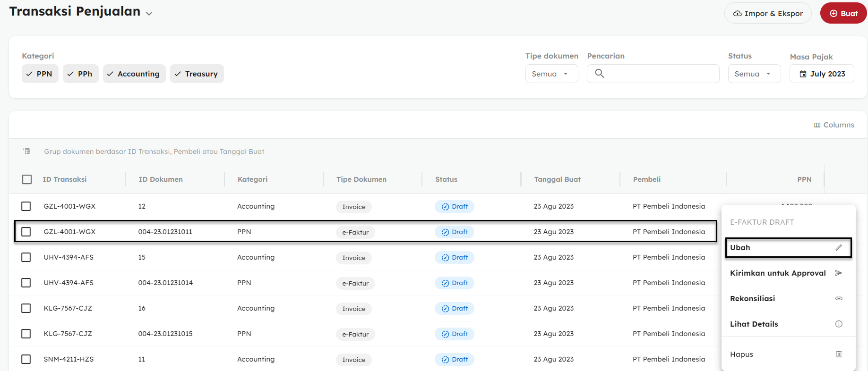Check the box for document 004-23.01231011
This screenshot has height=371, width=868.
pos(26,232)
